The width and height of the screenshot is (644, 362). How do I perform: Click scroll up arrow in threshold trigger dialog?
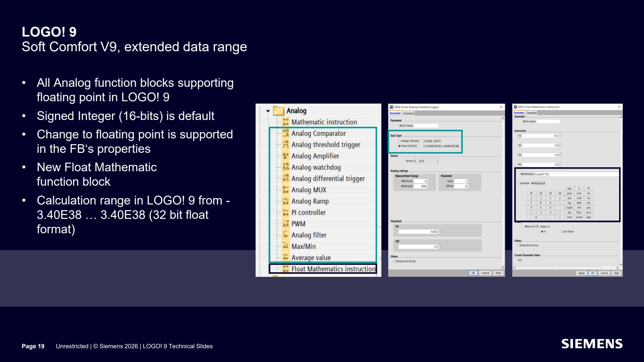click(x=503, y=118)
